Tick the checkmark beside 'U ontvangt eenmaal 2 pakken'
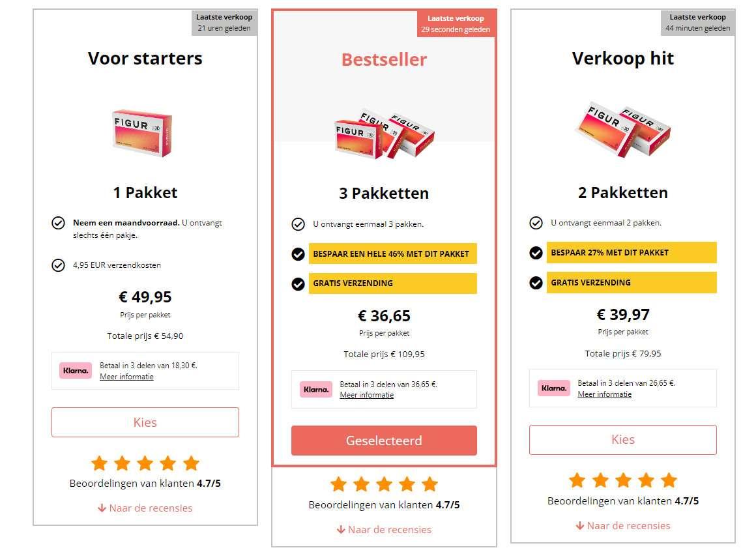The width and height of the screenshot is (756, 552). 535,222
